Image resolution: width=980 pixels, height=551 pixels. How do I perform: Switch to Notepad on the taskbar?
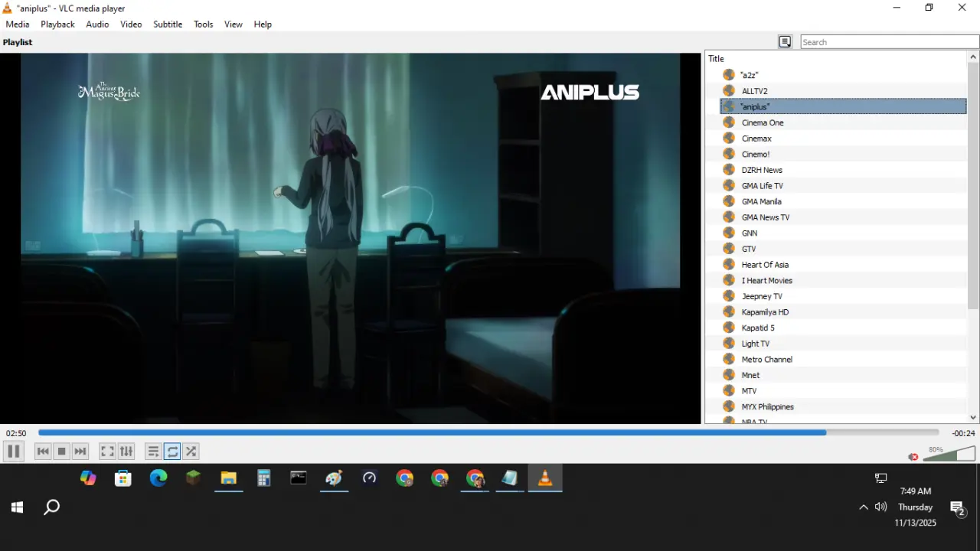[510, 478]
